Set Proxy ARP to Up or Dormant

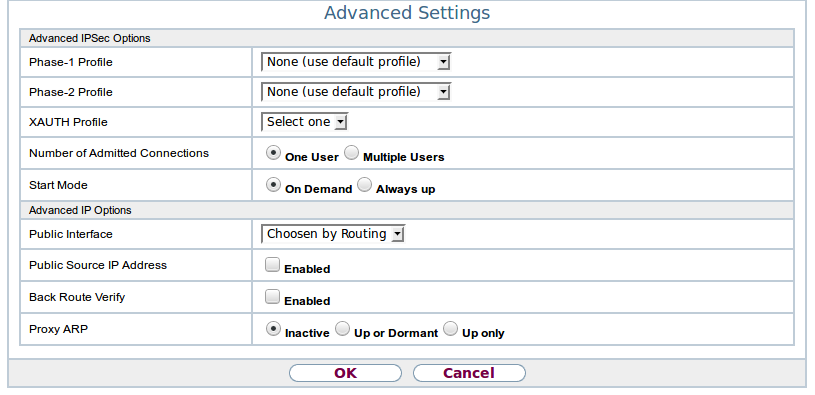pyautogui.click(x=342, y=329)
